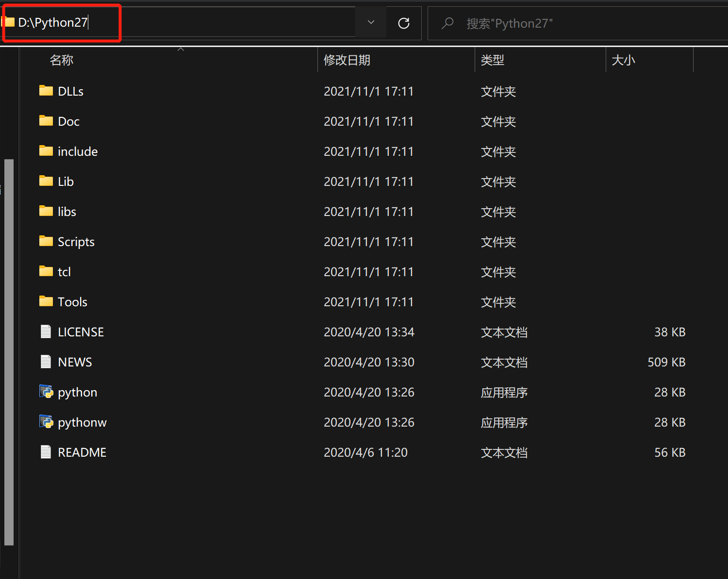Click the LICENSE text document icon
Image resolution: width=728 pixels, height=579 pixels.
46,331
